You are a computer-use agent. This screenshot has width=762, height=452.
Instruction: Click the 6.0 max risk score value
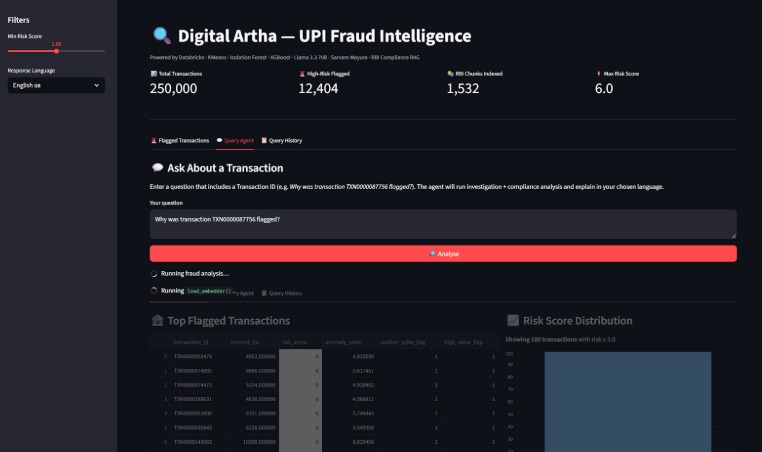pos(604,88)
